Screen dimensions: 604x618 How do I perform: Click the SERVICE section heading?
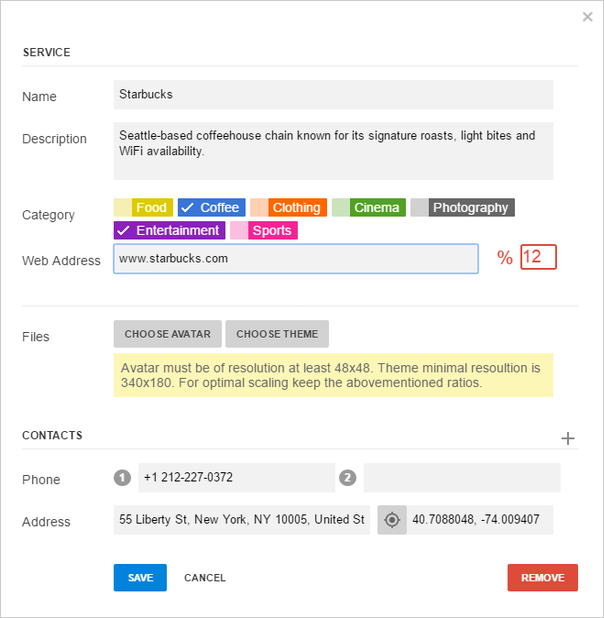47,52
